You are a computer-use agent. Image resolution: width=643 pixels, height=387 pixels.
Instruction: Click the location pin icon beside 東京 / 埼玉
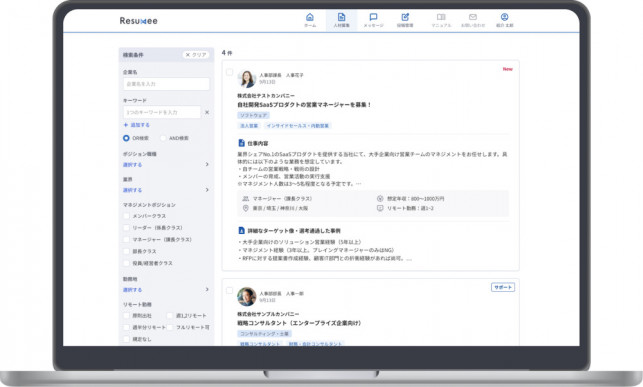pyautogui.click(x=246, y=208)
